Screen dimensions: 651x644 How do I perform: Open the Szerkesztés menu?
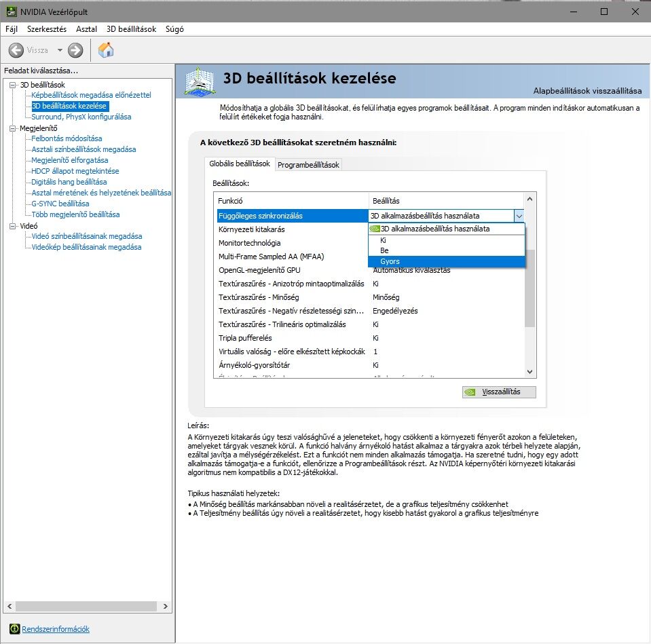click(47, 29)
